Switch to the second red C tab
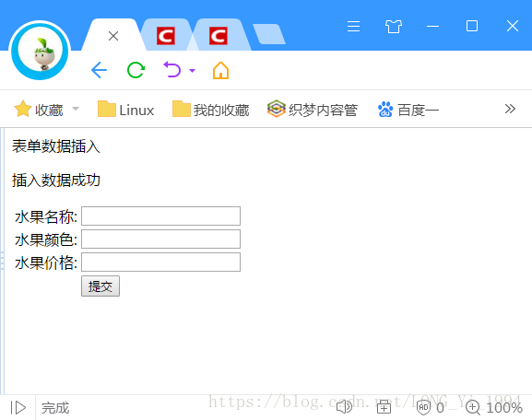 [218, 36]
